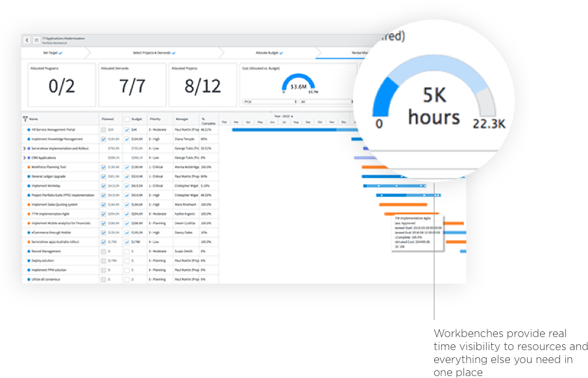This screenshot has width=588, height=378.
Task: Open the filter funnel icon by Name
Action: pyautogui.click(x=25, y=119)
